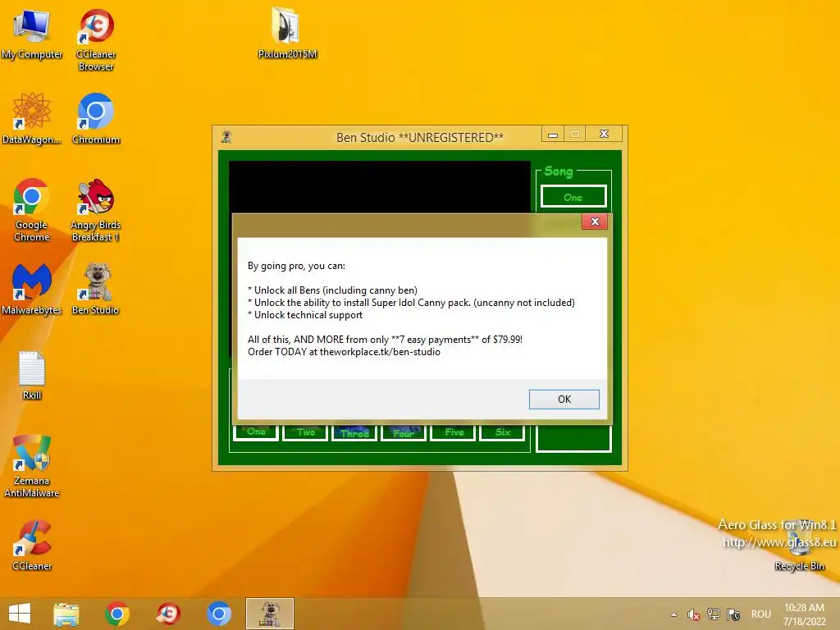
Task: Click button Five in Ben Studio
Action: tap(454, 432)
